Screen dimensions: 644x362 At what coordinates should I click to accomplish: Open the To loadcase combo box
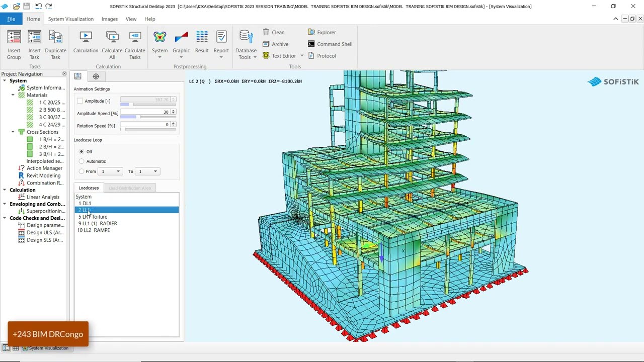147,171
